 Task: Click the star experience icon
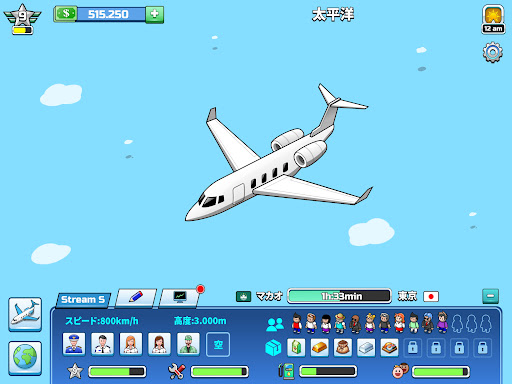[75, 371]
